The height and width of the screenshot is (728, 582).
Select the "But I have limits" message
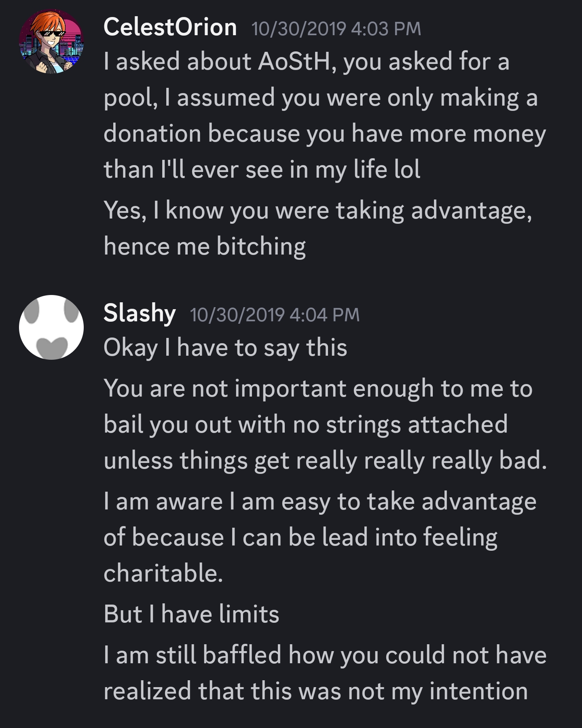coord(191,614)
